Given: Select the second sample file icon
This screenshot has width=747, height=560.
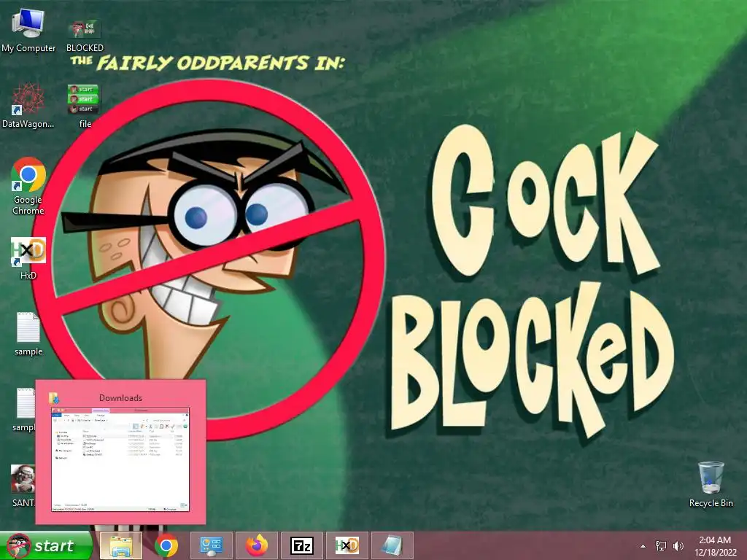Looking at the screenshot, I should [x=25, y=408].
